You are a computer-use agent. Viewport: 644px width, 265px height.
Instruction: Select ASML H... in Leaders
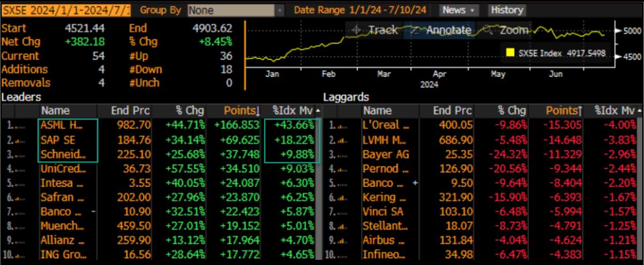[61, 126]
